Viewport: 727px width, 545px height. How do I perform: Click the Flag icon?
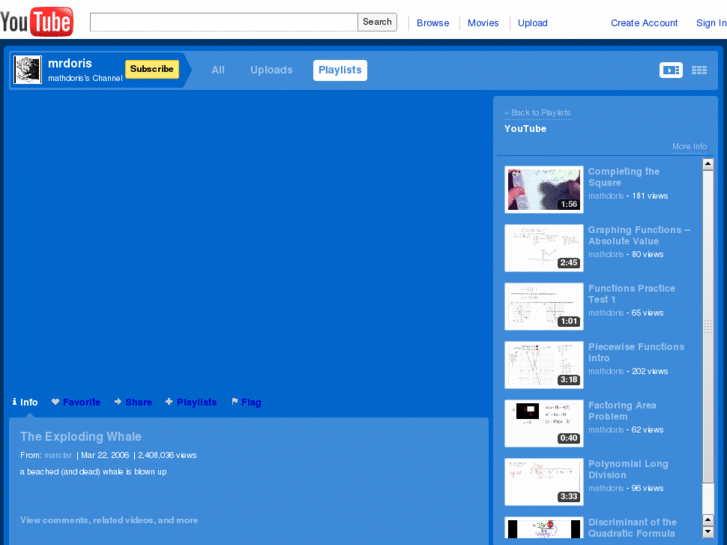235,402
